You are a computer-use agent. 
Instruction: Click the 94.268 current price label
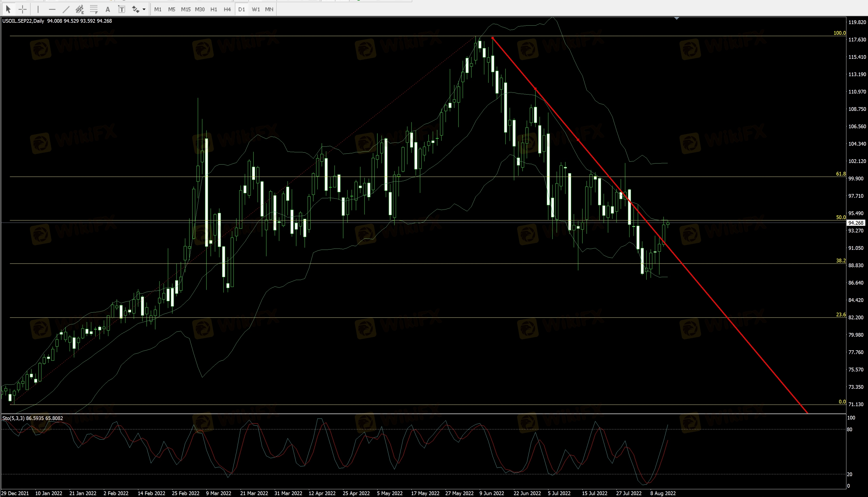tap(855, 223)
